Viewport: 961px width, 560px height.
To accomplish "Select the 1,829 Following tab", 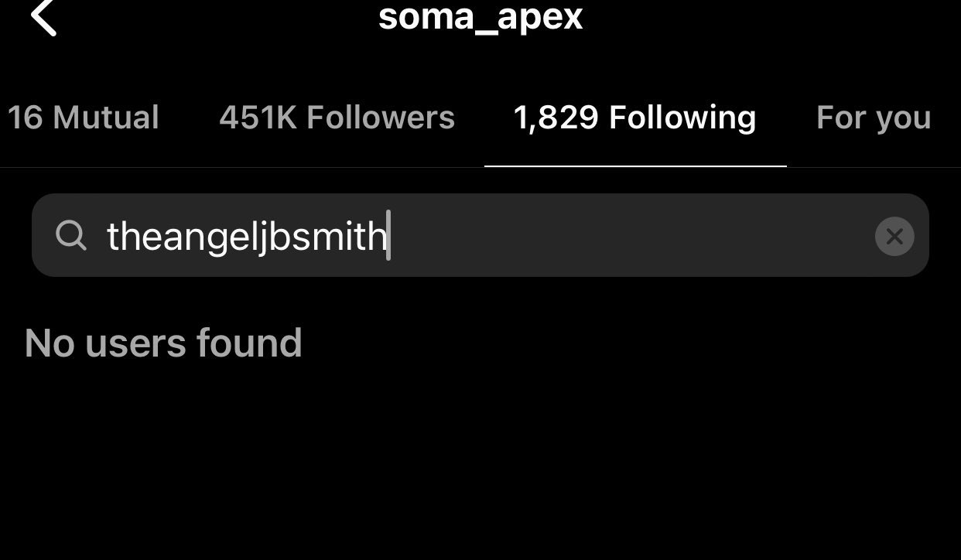I will pos(634,118).
